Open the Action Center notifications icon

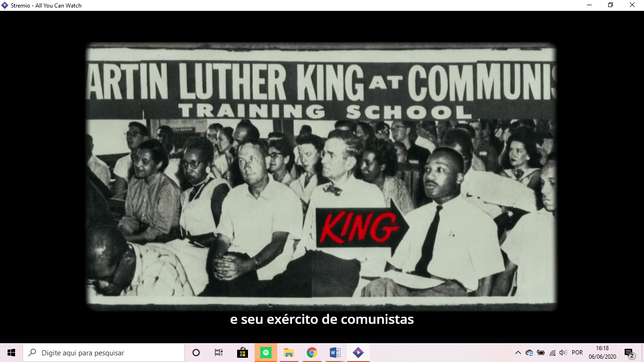[629, 353]
